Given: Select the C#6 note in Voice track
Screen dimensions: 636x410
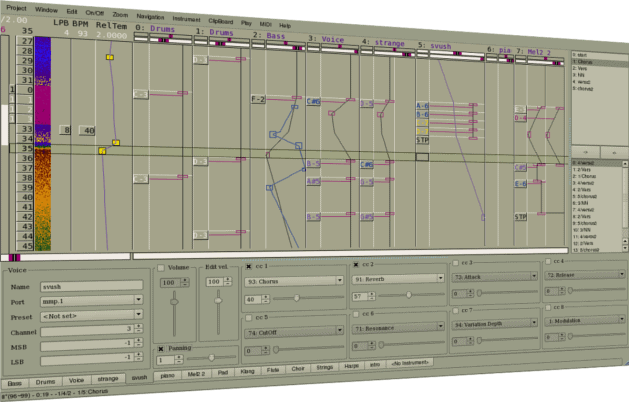Looking at the screenshot, I should pyautogui.click(x=313, y=101).
